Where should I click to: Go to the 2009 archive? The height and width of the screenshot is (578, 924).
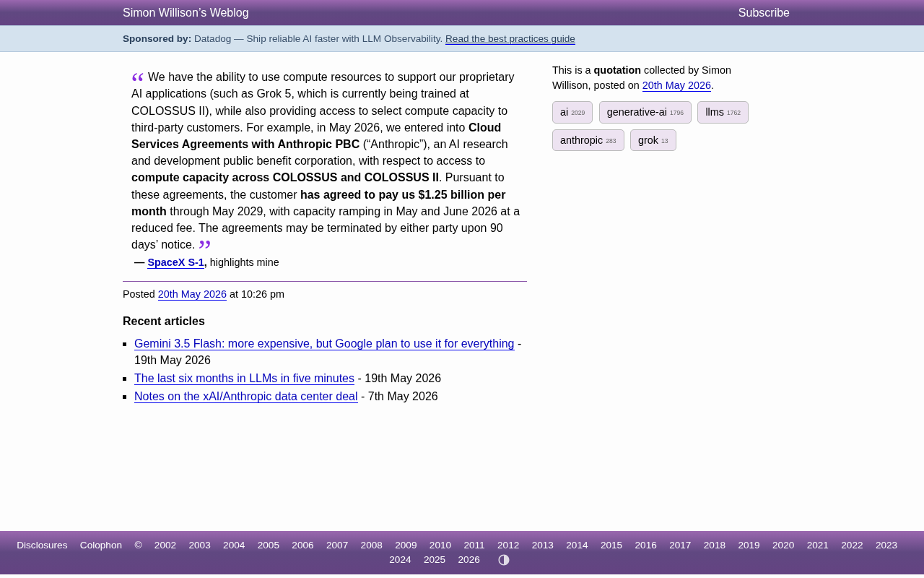coord(406,545)
